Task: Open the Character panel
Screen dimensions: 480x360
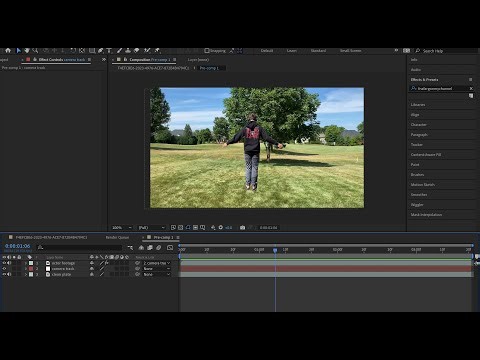Action: tap(419, 125)
